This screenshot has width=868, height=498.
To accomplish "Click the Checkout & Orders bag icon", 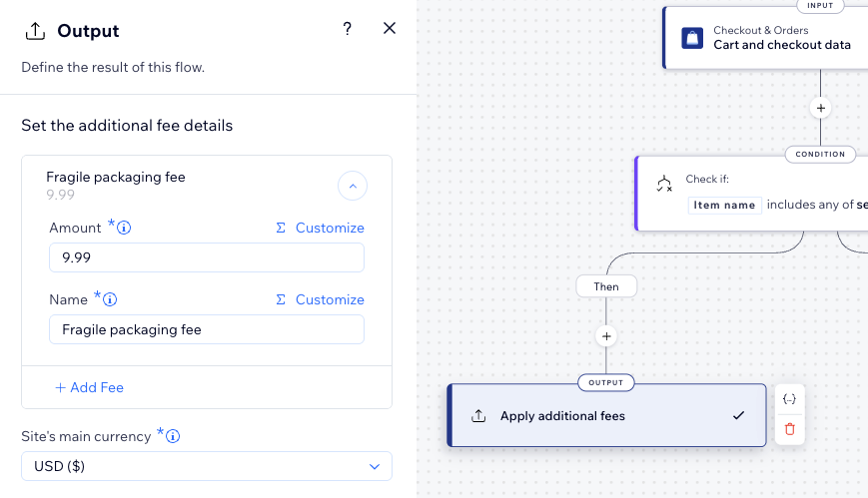I will [x=692, y=38].
